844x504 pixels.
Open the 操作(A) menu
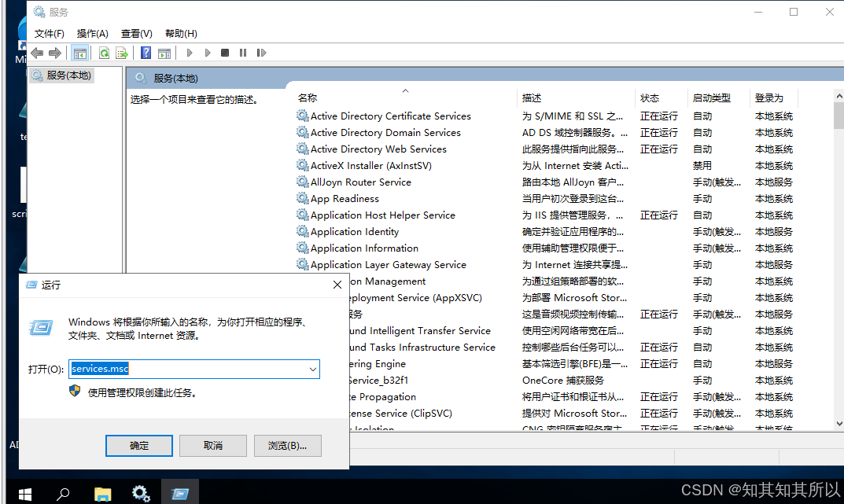93,33
